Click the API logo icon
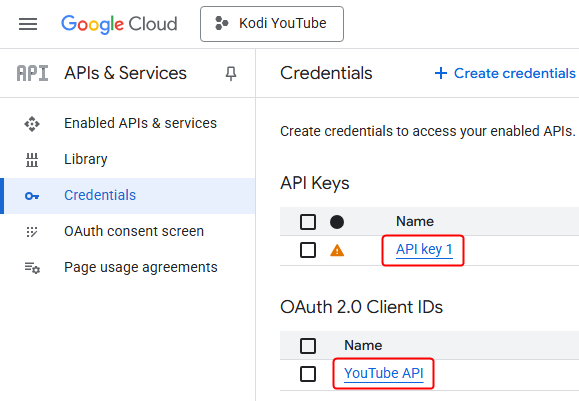579x401 pixels. [32, 73]
